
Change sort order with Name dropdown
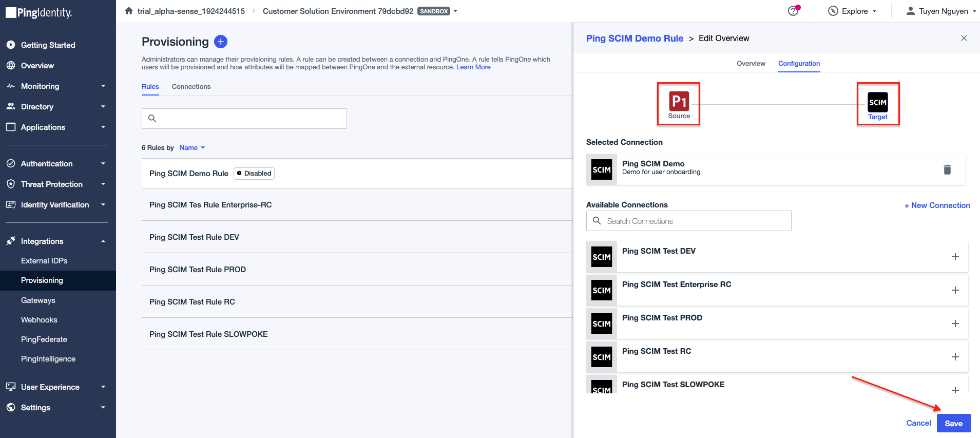tap(192, 148)
